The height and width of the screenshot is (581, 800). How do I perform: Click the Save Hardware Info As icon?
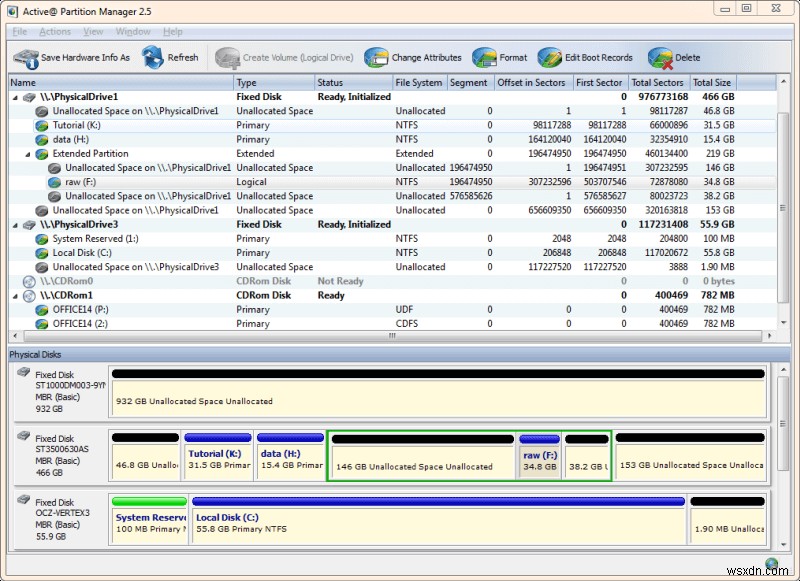[x=26, y=58]
